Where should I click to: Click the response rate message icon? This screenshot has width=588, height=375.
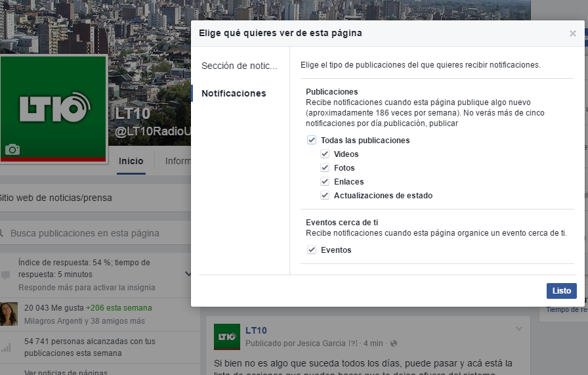point(6,275)
